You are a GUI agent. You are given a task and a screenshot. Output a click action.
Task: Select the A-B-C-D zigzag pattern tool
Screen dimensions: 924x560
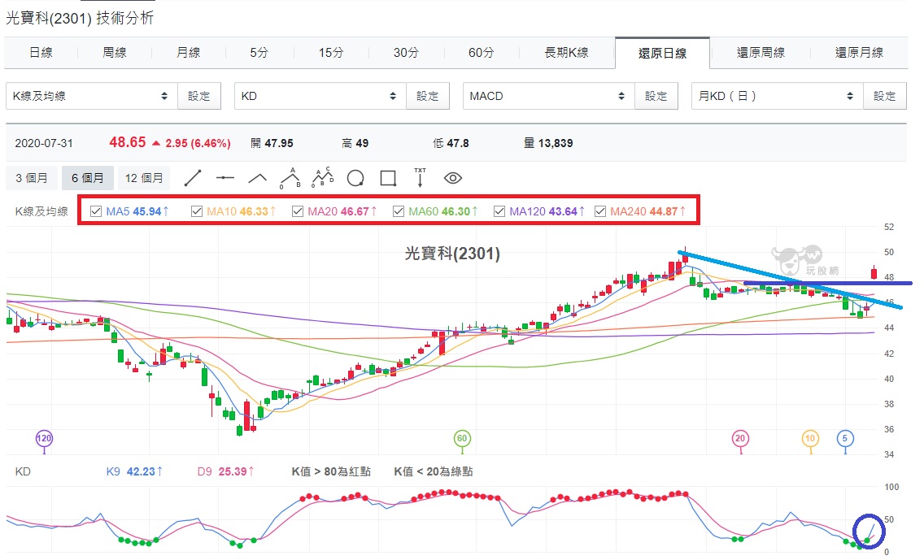point(322,176)
